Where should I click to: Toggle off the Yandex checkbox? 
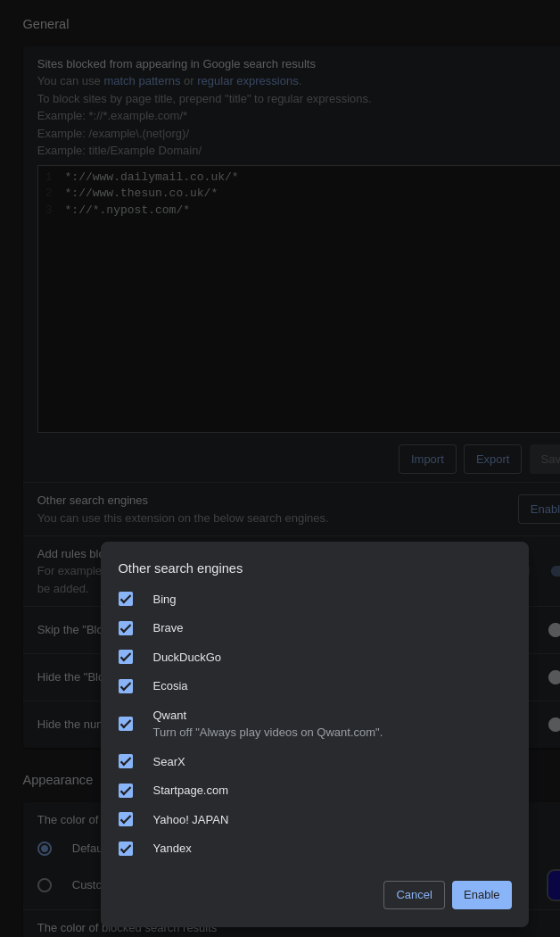pyautogui.click(x=126, y=849)
